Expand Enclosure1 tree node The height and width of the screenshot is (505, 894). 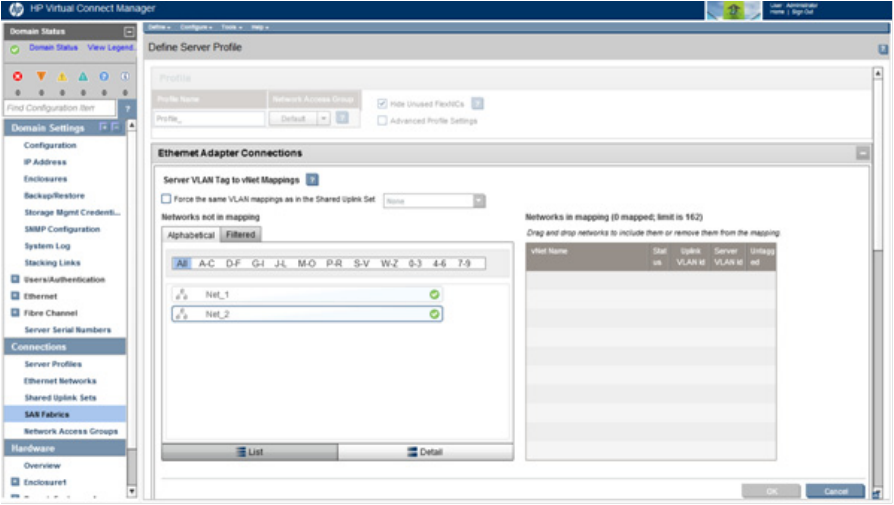pos(15,482)
